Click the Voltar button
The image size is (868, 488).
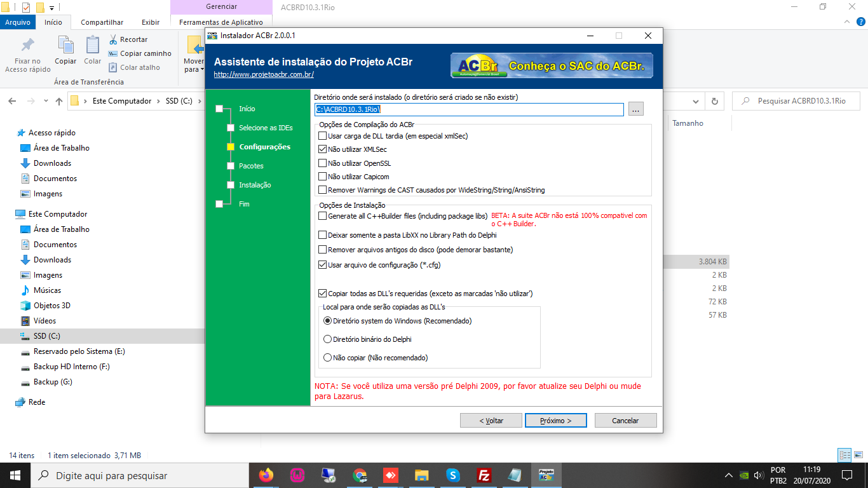click(x=491, y=421)
